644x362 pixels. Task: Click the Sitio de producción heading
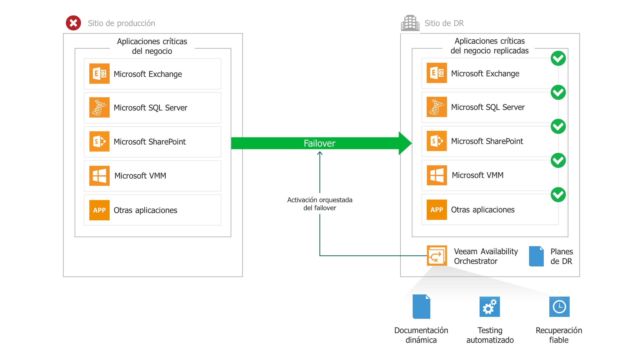pyautogui.click(x=121, y=23)
